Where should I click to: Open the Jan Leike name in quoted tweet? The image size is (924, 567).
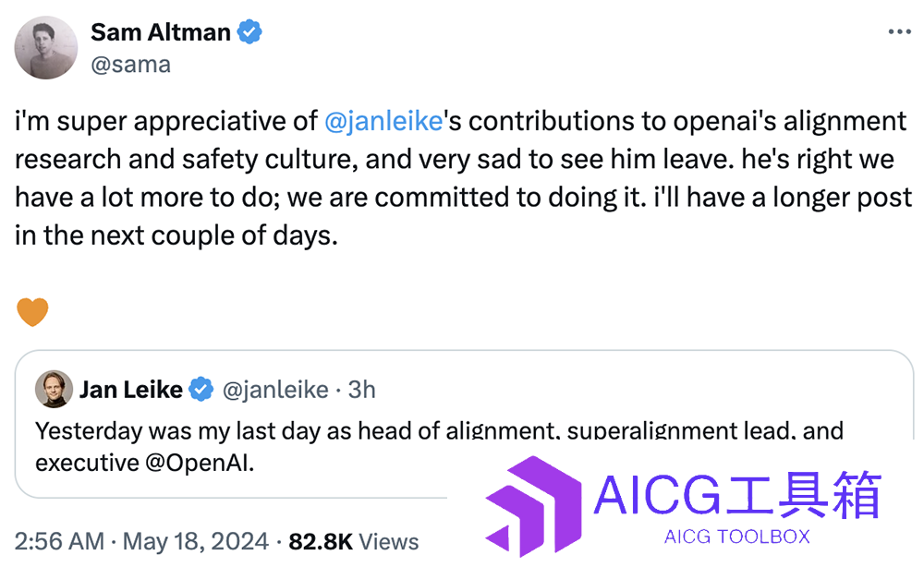click(x=131, y=390)
